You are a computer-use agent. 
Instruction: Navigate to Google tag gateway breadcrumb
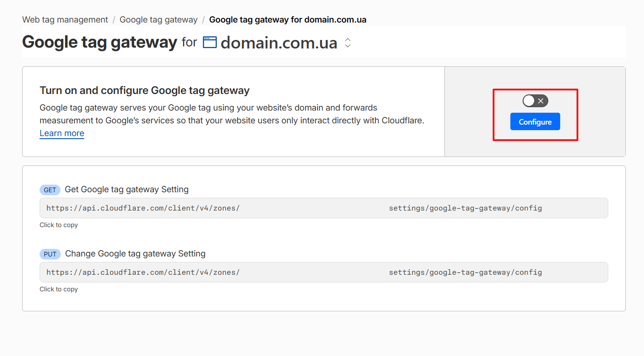158,20
